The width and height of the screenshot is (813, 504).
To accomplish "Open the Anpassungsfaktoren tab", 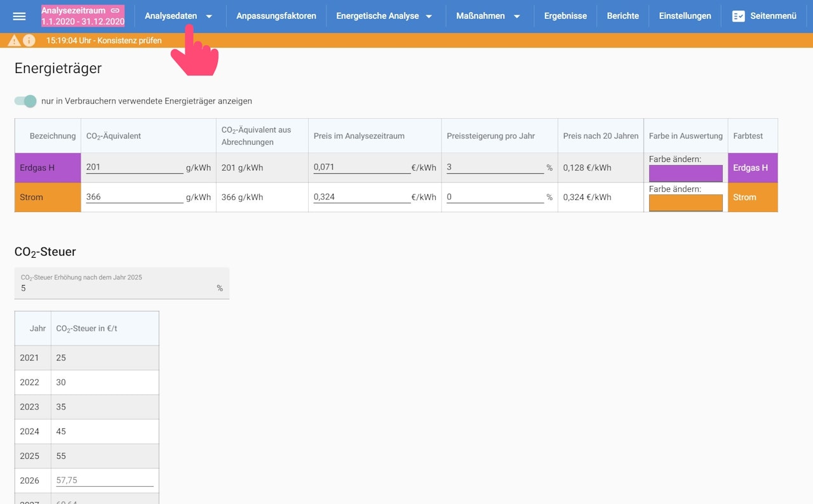I will point(276,16).
